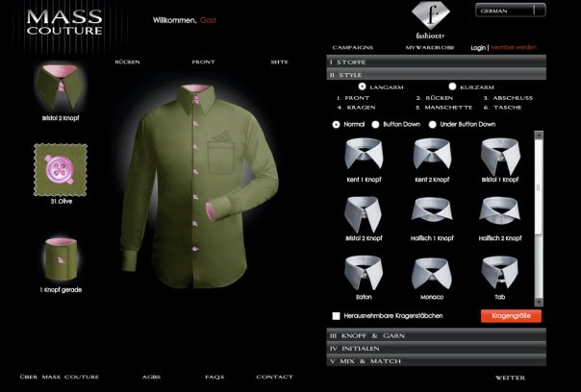Choose the Haifisch 2 Knopf collar
This screenshot has width=581, height=392.
(500, 213)
